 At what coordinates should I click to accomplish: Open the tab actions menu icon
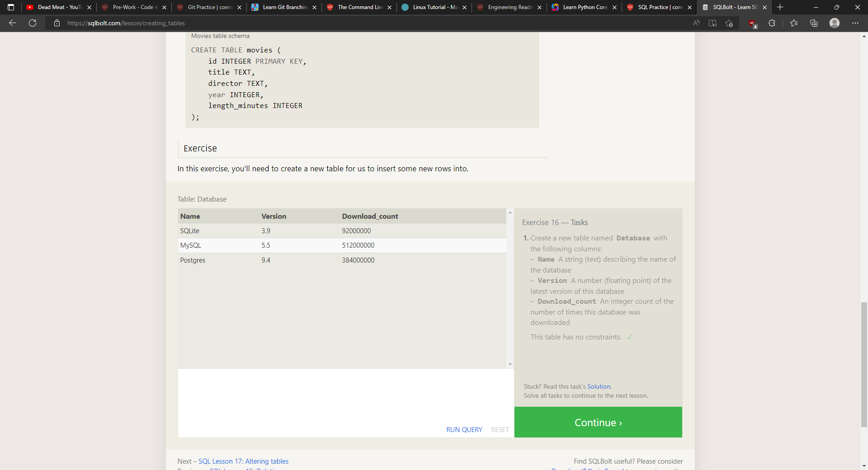tap(11, 7)
